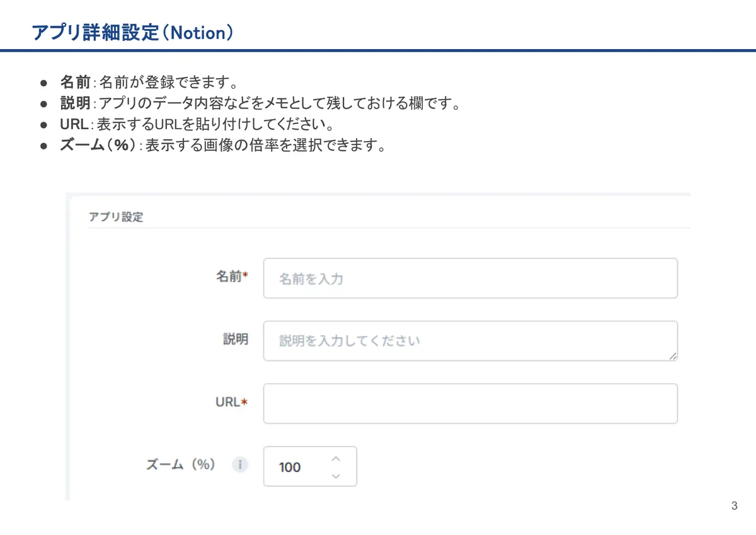Click the アプリ設定 section heading

pyautogui.click(x=116, y=217)
